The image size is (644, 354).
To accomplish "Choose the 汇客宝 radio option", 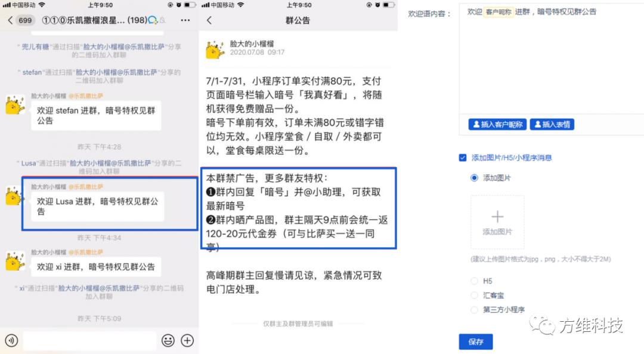I will tap(475, 295).
